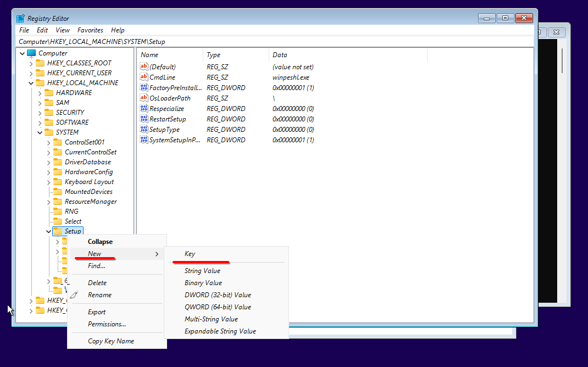
Task: Select the New context menu entry
Action: click(x=117, y=254)
